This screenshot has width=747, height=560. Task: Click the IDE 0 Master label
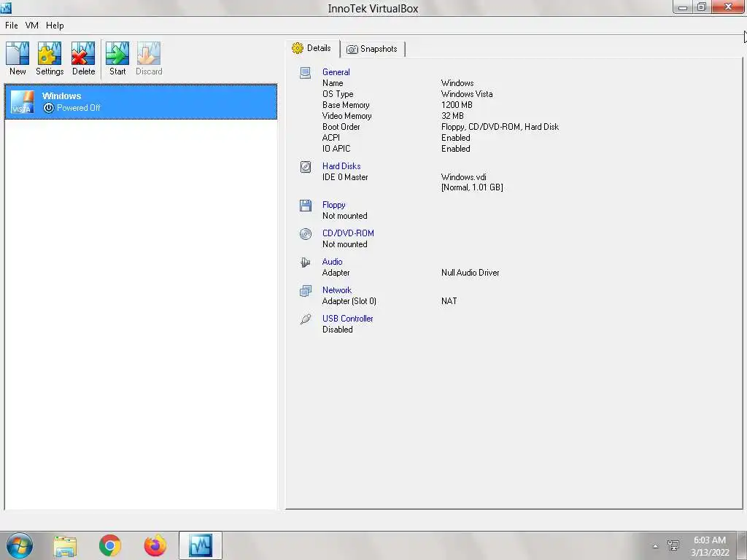coord(345,176)
